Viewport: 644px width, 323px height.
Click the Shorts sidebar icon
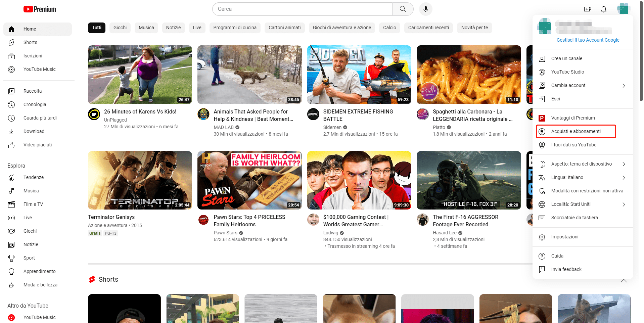(x=11, y=42)
